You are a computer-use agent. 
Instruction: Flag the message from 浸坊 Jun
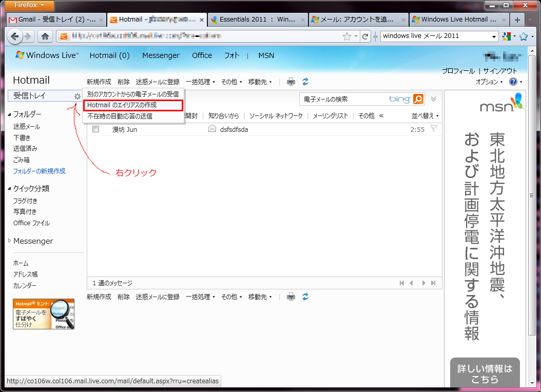434,129
